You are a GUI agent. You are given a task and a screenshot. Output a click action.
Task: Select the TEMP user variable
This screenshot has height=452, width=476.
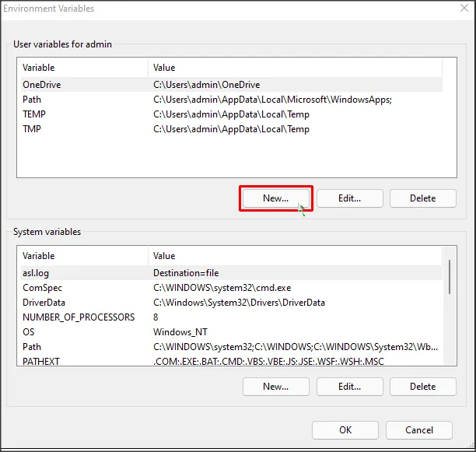[34, 114]
